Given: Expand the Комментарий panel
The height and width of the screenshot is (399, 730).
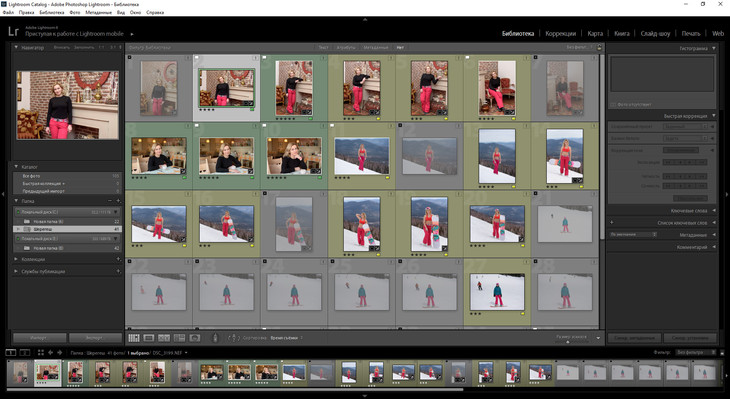Looking at the screenshot, I should [714, 247].
